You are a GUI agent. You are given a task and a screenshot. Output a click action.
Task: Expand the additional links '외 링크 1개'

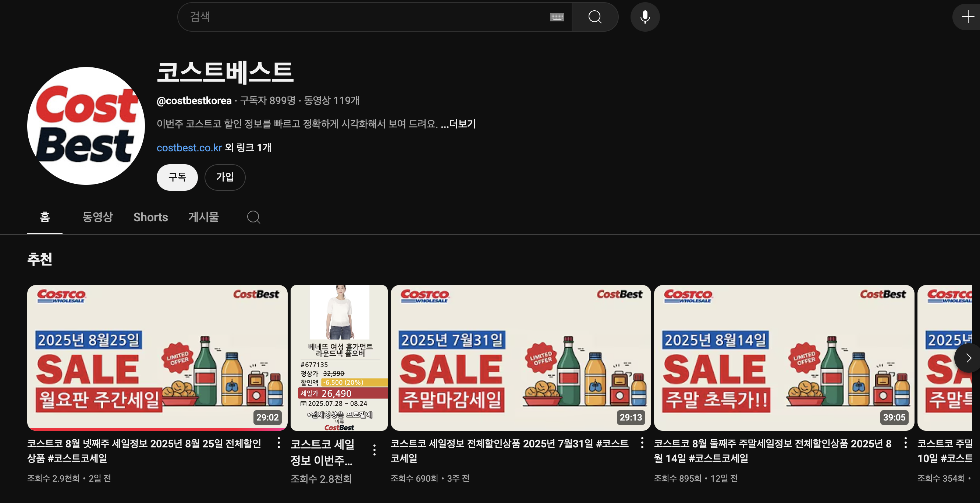click(x=248, y=148)
